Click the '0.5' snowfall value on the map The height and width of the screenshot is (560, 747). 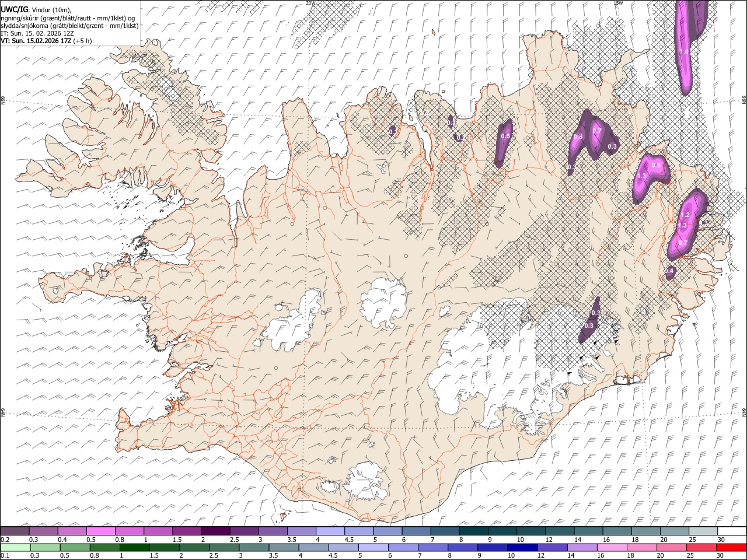click(505, 136)
